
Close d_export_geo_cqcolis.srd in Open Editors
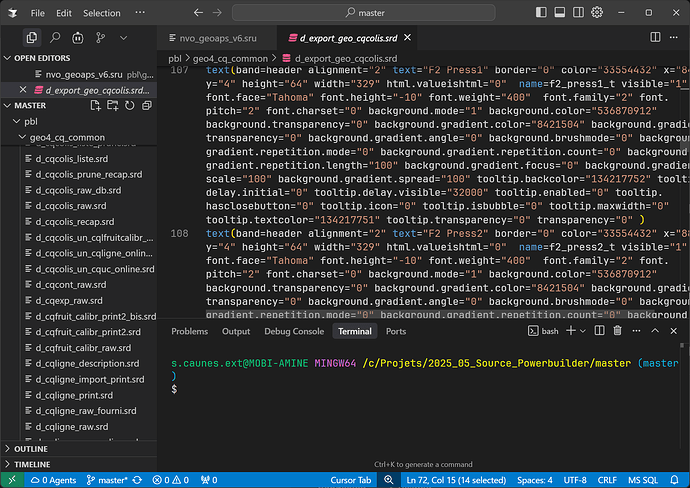coord(23,90)
